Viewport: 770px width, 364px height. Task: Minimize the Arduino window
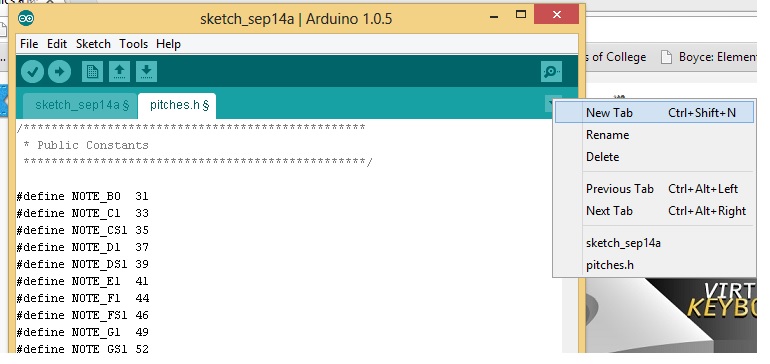pos(495,16)
